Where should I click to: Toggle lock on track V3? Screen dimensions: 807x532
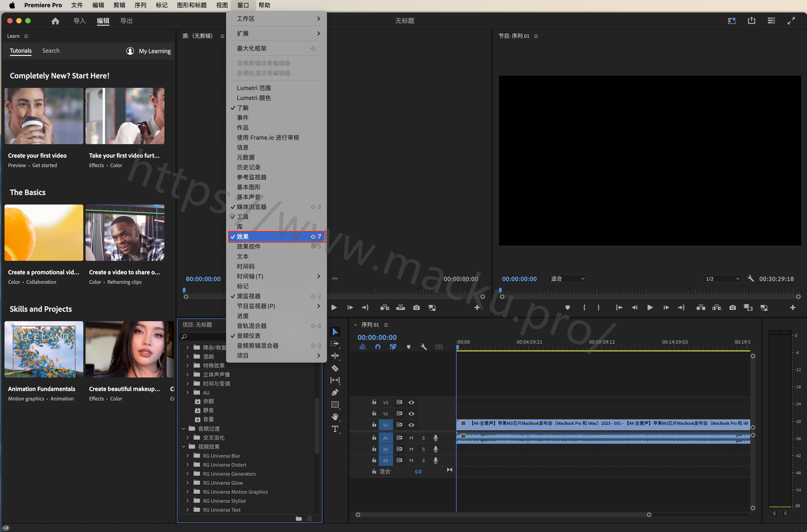tap(374, 402)
